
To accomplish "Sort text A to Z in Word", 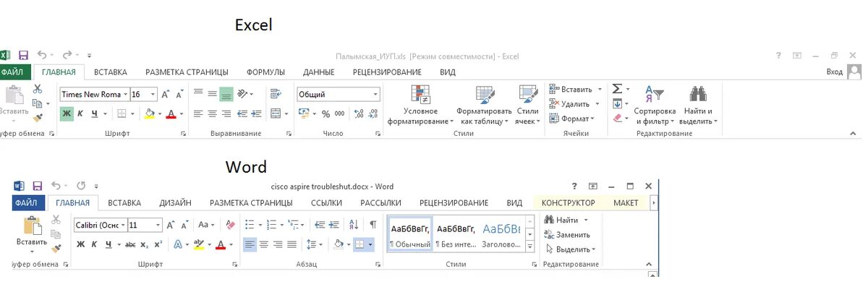I will click(x=354, y=225).
